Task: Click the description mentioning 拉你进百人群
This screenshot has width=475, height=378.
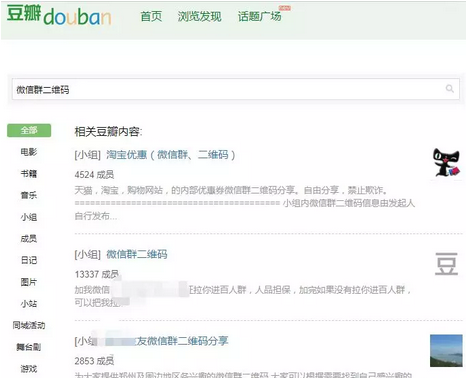Action: point(243,296)
